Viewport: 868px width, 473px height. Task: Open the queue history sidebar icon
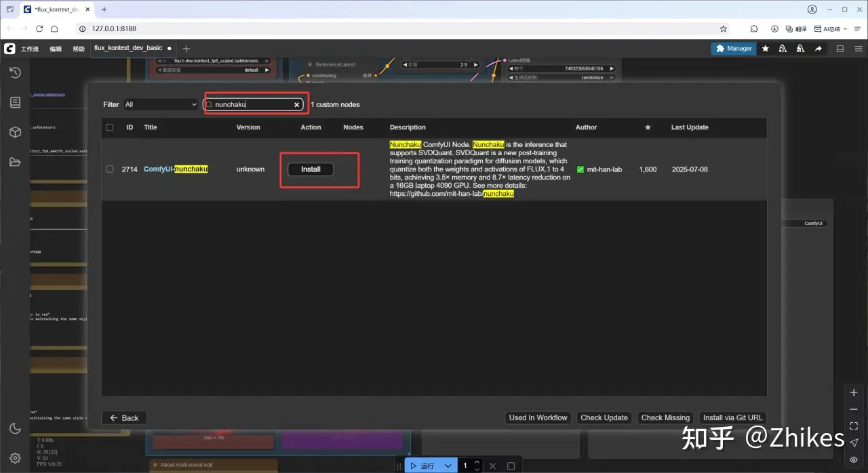click(x=15, y=73)
